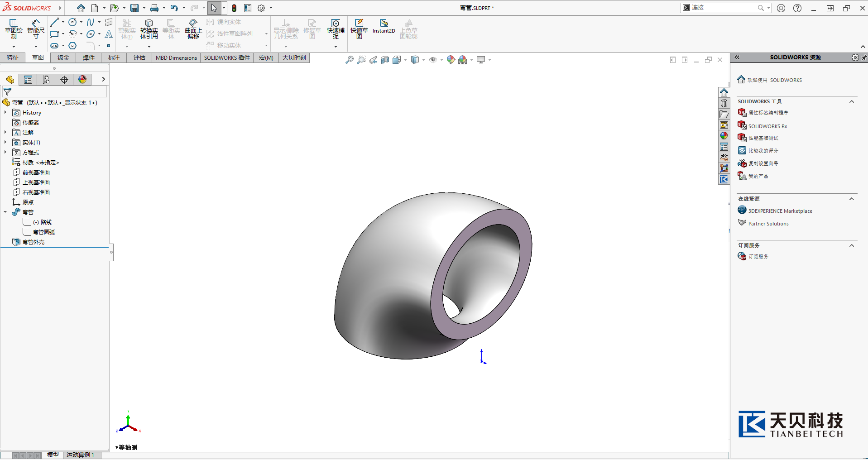Switch to ConfigurationManager tab in left panel
The image size is (868, 460).
[x=46, y=80]
